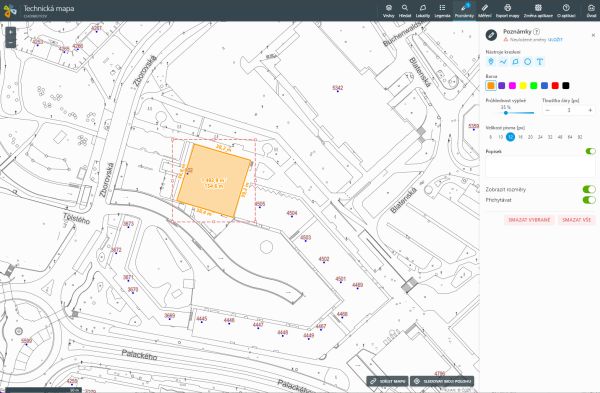
Task: Click the SMAZAT VYBRANÉ button
Action: point(529,220)
